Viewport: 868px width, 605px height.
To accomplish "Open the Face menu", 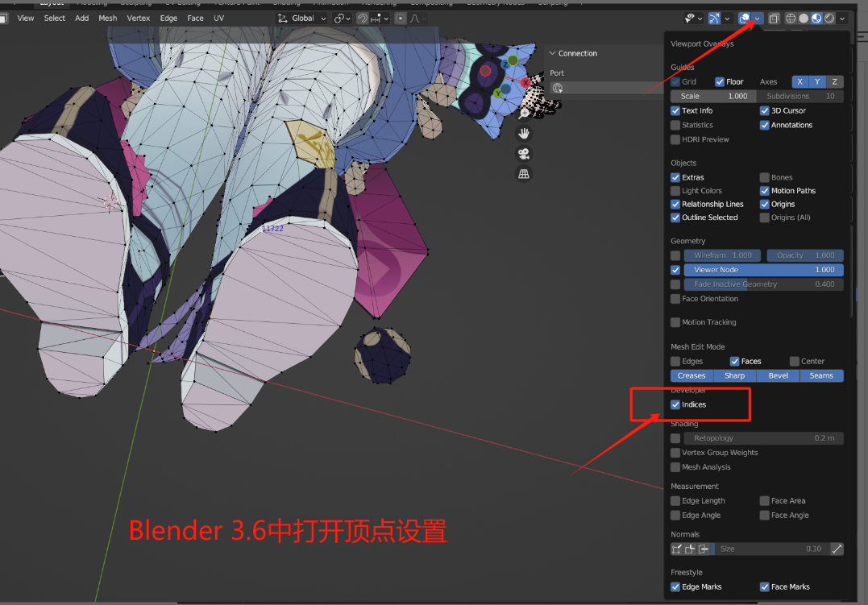I will 195,19.
